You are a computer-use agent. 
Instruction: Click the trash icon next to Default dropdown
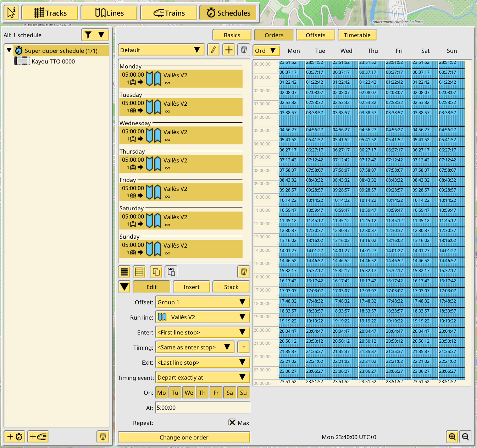point(244,50)
